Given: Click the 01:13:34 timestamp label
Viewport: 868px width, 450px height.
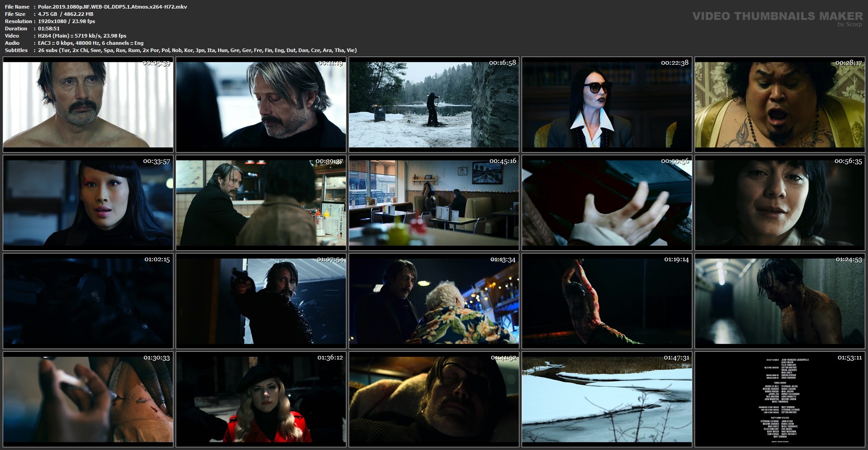Looking at the screenshot, I should click(x=503, y=259).
